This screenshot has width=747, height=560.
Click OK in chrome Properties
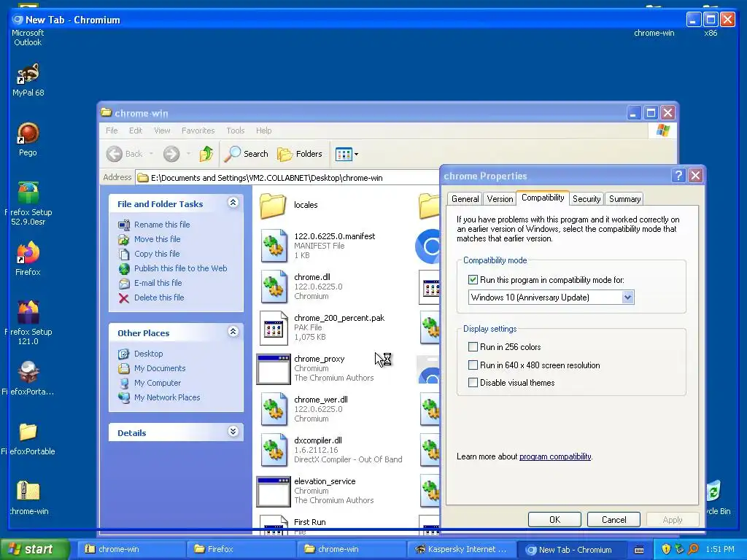554,519
